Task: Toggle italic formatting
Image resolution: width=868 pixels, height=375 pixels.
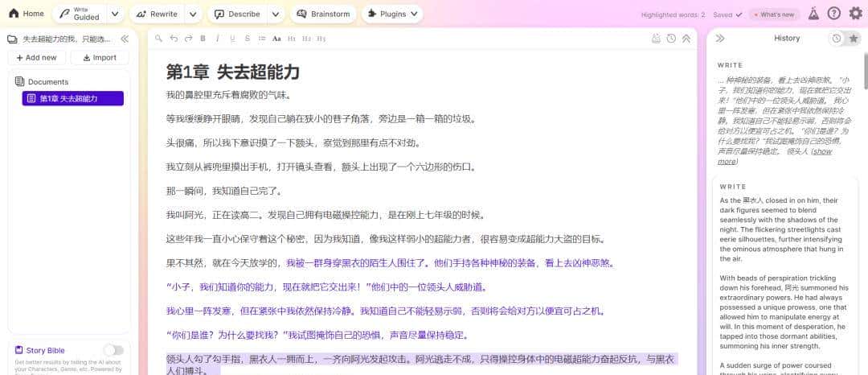Action: click(x=218, y=38)
